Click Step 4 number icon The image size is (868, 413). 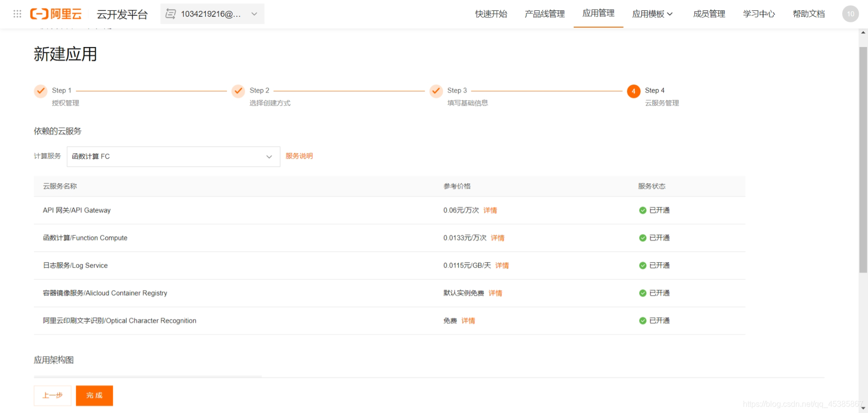pos(634,91)
